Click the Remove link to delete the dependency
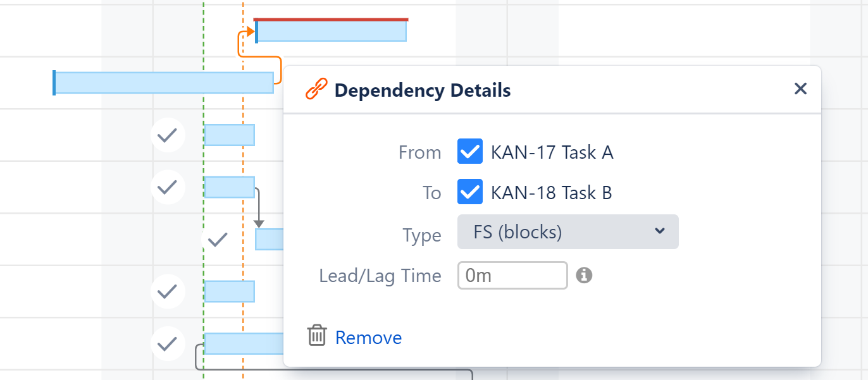868x380 pixels. [x=368, y=337]
